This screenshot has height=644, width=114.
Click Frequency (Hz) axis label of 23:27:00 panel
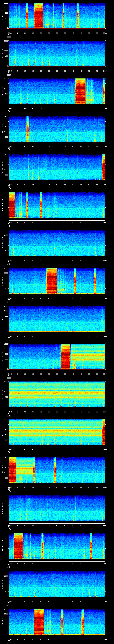click(x=3, y=205)
